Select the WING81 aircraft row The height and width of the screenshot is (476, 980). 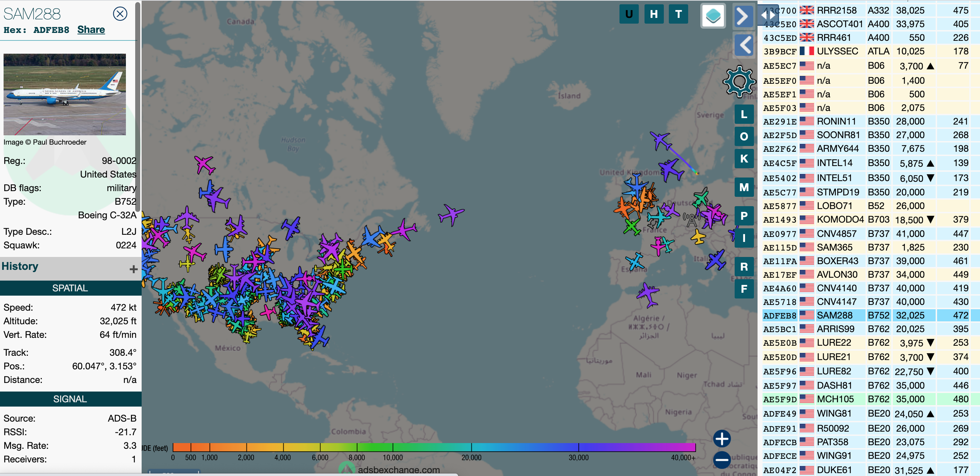871,414
